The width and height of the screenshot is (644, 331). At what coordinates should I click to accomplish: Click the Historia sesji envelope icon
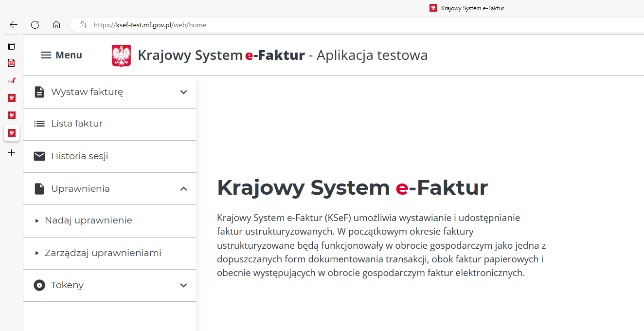[39, 156]
